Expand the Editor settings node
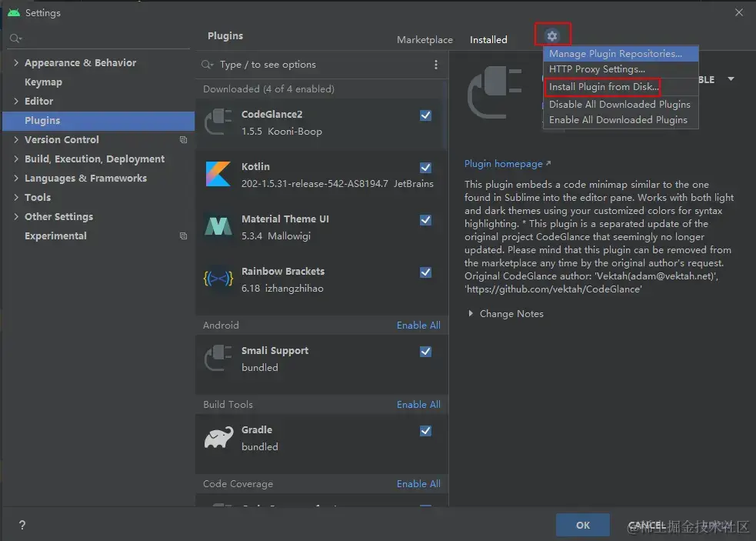The height and width of the screenshot is (541, 756). click(16, 101)
